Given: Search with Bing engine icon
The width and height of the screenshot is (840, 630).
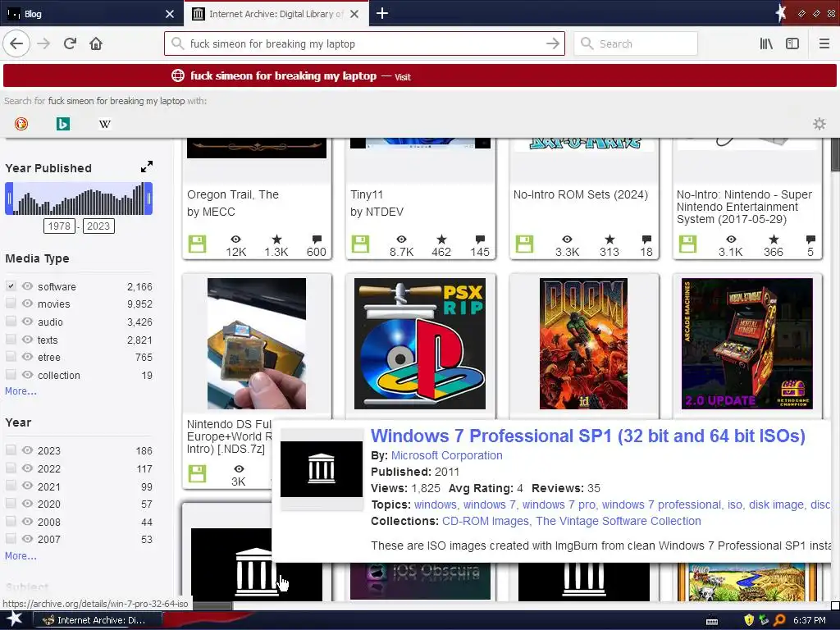Looking at the screenshot, I should click(x=62, y=124).
